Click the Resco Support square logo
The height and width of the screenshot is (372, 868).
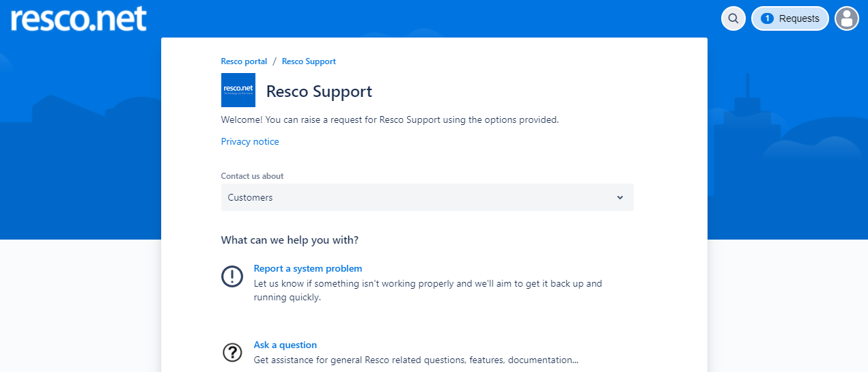pyautogui.click(x=238, y=90)
